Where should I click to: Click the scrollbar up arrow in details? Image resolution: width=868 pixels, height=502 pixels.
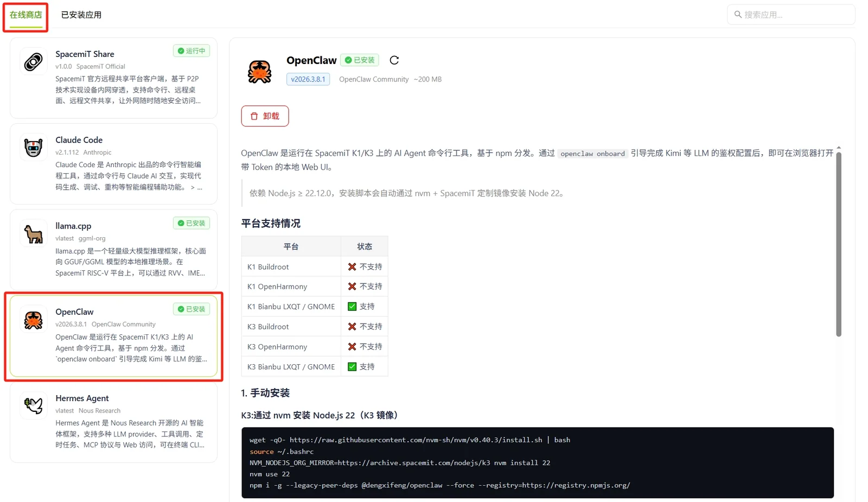[x=839, y=148]
